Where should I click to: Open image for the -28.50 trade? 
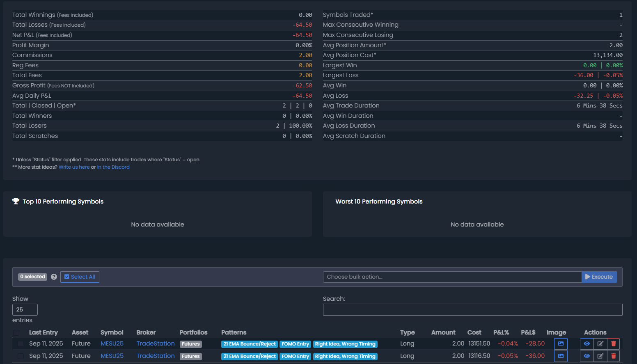pos(561,344)
